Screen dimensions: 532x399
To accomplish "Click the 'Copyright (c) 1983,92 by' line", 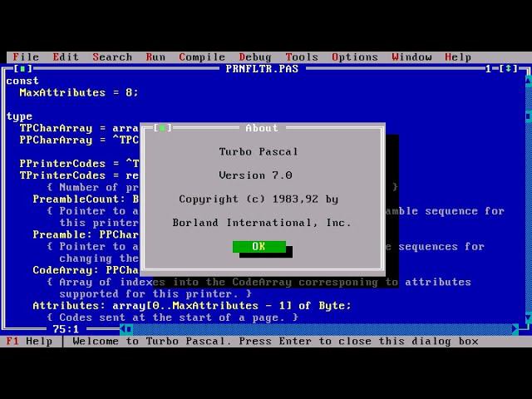I will click(259, 199).
